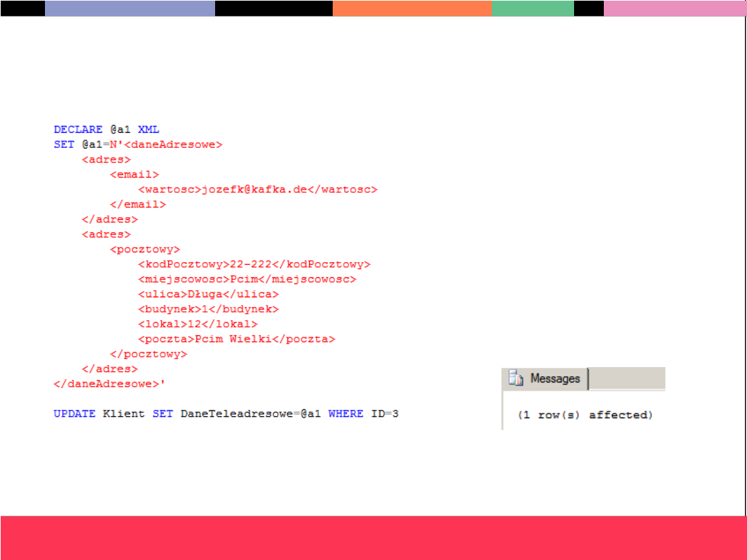Click the '(1 row(s) affected)' result text
This screenshot has width=747, height=560.
(x=585, y=415)
